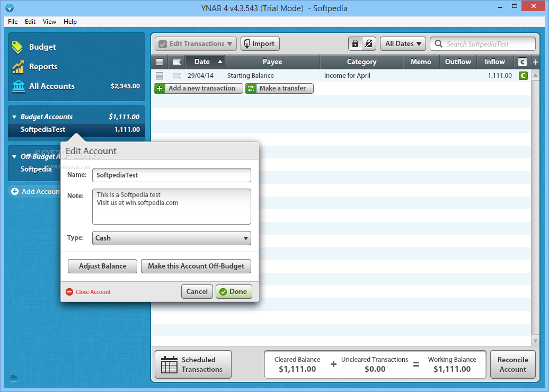Image resolution: width=549 pixels, height=392 pixels.
Task: Click scrollbar up arrow in register
Action: 535,75
